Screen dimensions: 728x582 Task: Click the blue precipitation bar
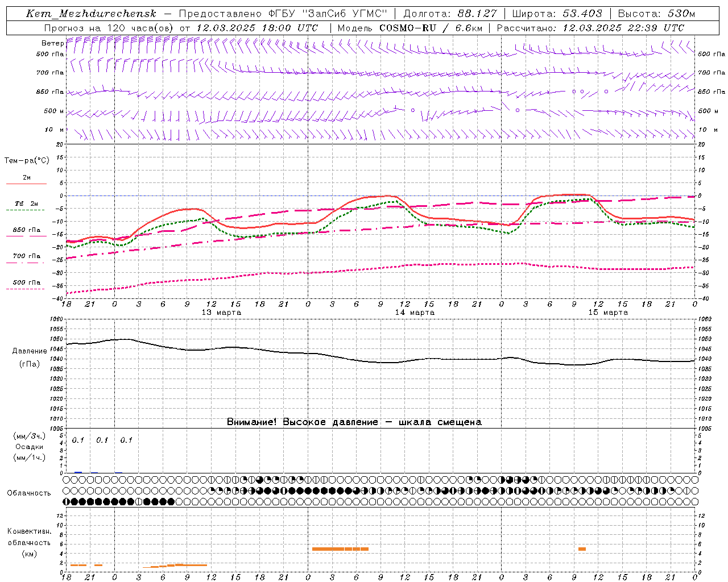78,472
